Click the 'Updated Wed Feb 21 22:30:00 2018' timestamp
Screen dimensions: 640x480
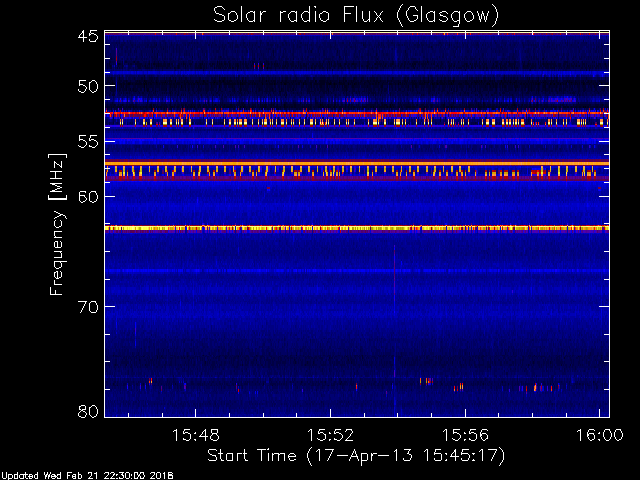pos(87,476)
